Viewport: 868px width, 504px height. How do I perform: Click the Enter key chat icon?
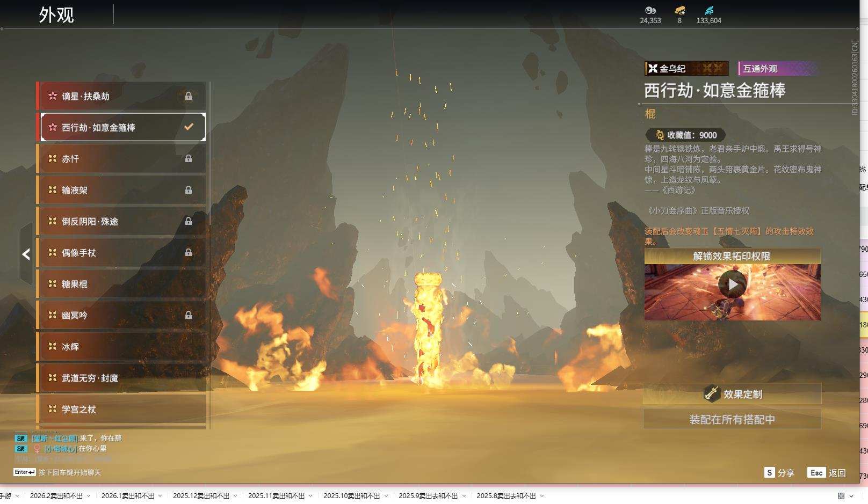click(25, 472)
